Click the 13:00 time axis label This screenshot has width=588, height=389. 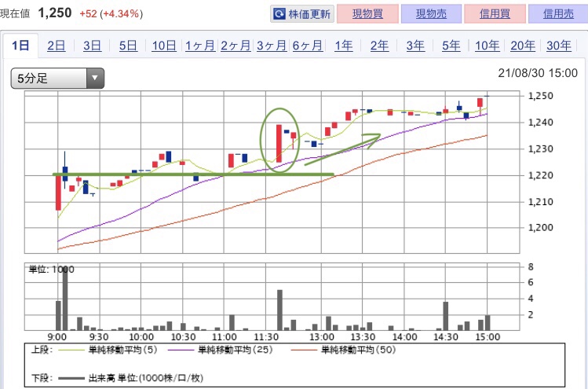tap(321, 337)
